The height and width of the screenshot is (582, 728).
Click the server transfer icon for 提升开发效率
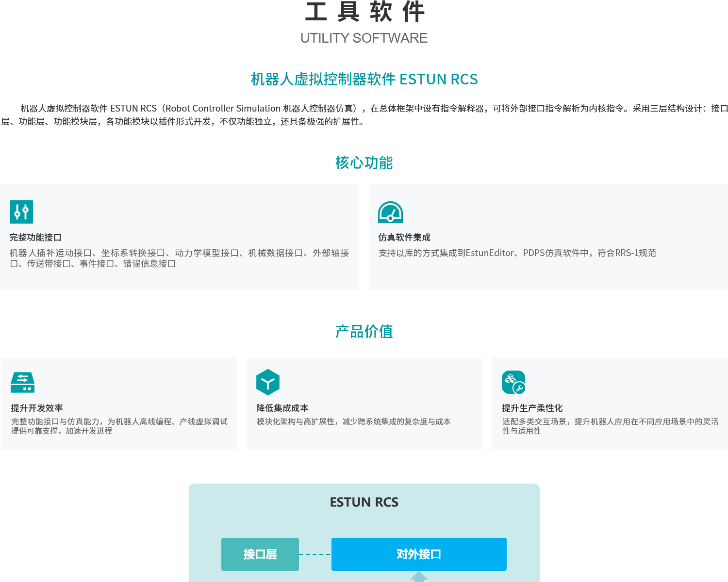coord(22,382)
